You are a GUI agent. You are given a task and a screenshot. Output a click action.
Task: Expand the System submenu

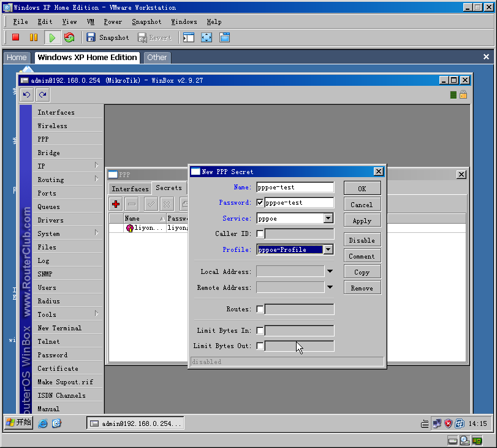[x=97, y=233]
